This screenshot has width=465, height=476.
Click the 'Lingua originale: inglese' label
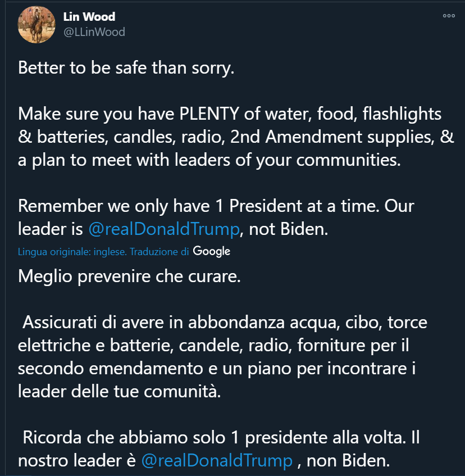click(72, 252)
